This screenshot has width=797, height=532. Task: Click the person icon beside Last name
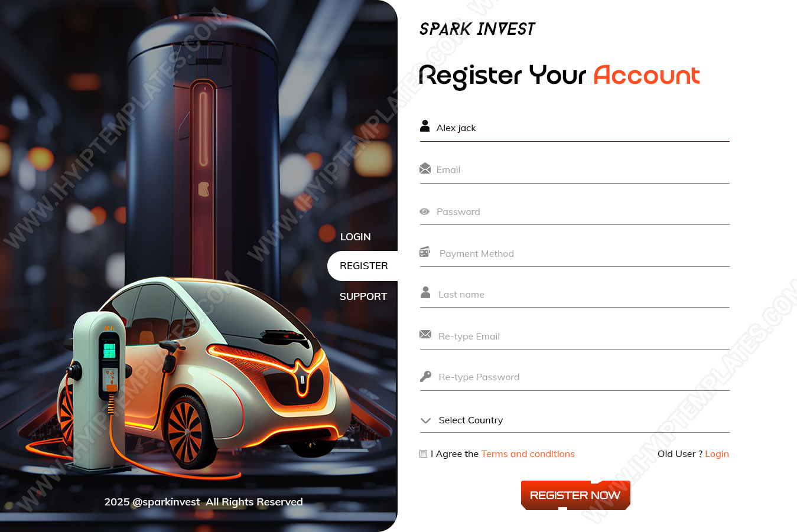click(x=425, y=292)
